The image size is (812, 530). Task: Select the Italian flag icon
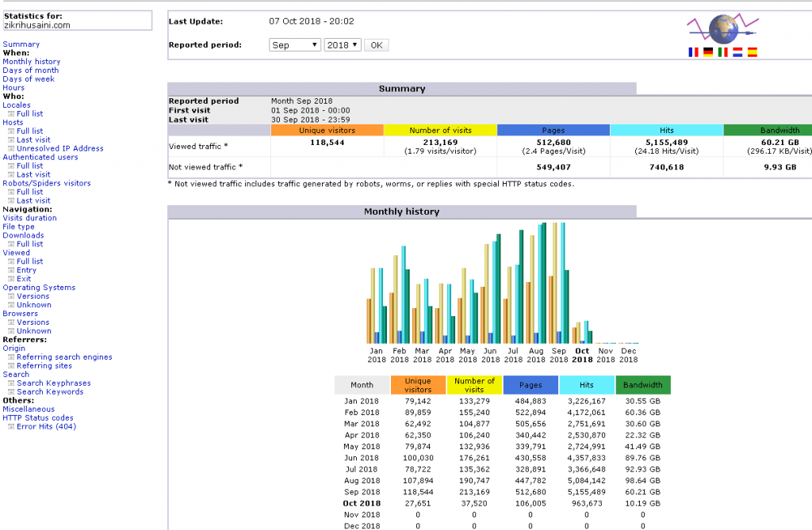722,52
